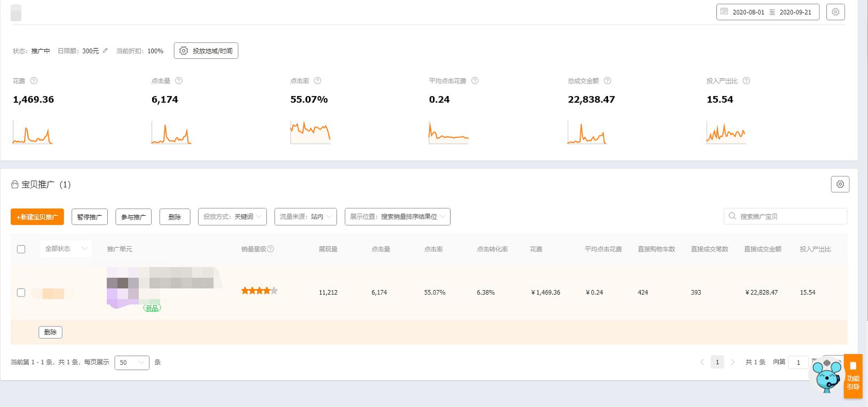This screenshot has height=407, width=868.
Task: Click help icon beside 点击率 metric
Action: [x=318, y=81]
